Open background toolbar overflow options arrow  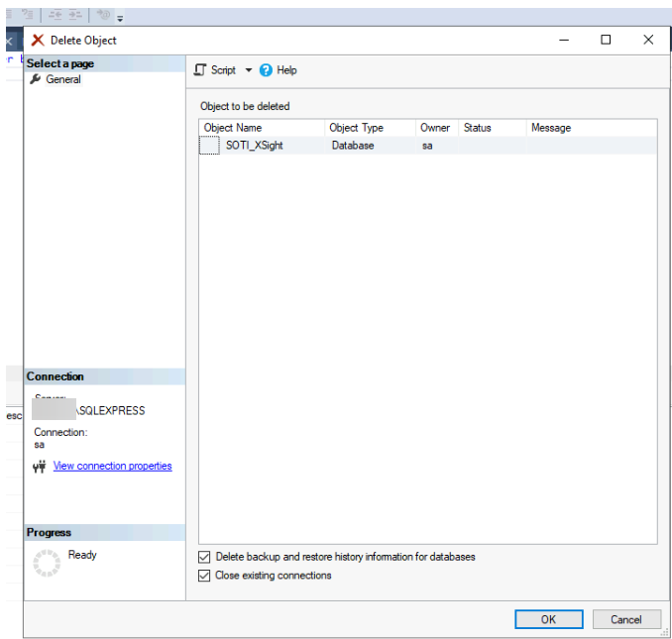pyautogui.click(x=121, y=19)
